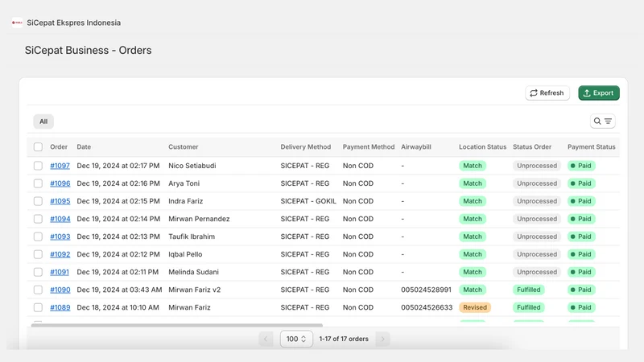Check the box for order #1095
The width and height of the screenshot is (644, 362).
38,201
